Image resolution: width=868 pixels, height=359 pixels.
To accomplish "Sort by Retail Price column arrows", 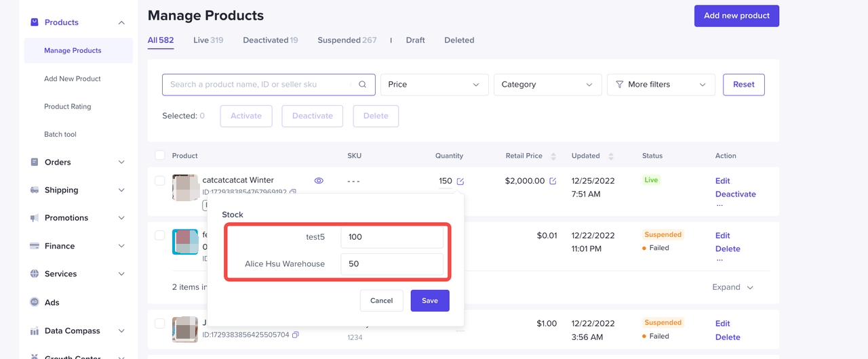I will click(553, 156).
